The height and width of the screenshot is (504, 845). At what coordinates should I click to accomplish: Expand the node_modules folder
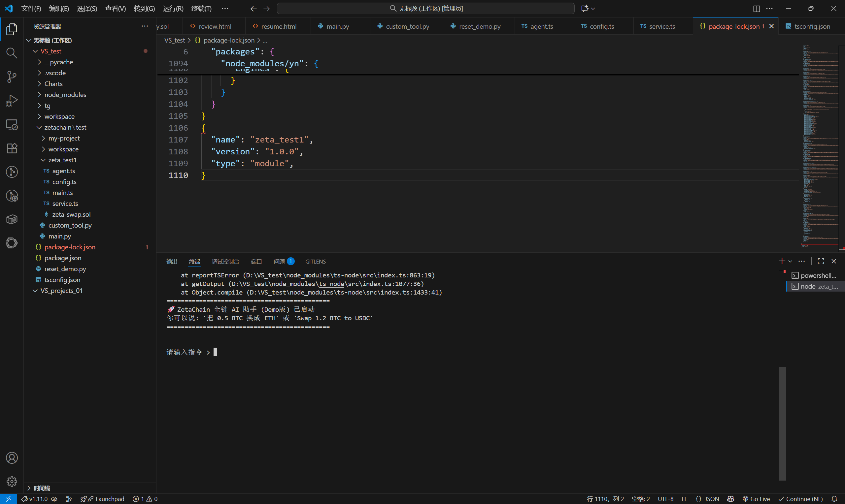39,95
